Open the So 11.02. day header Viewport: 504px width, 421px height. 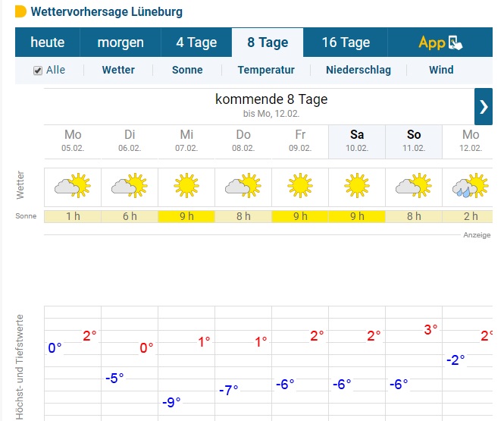[414, 142]
